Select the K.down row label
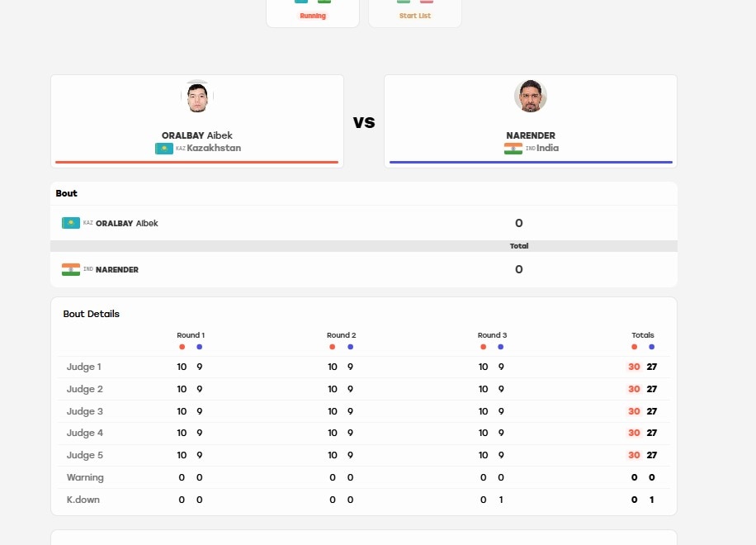 pyautogui.click(x=83, y=500)
